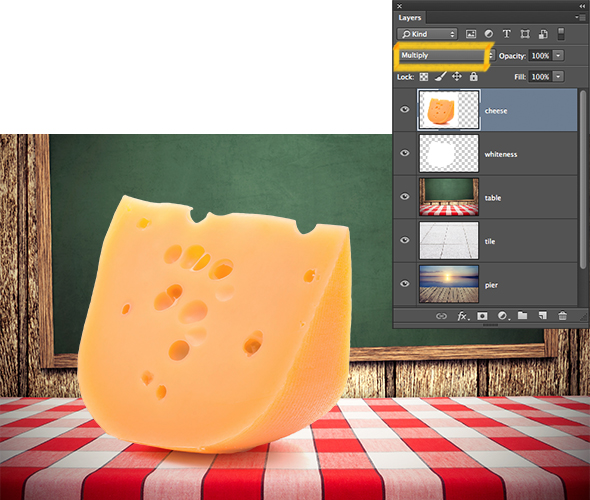The width and height of the screenshot is (590, 500).
Task: Delete layer with trash icon
Action: 562,316
